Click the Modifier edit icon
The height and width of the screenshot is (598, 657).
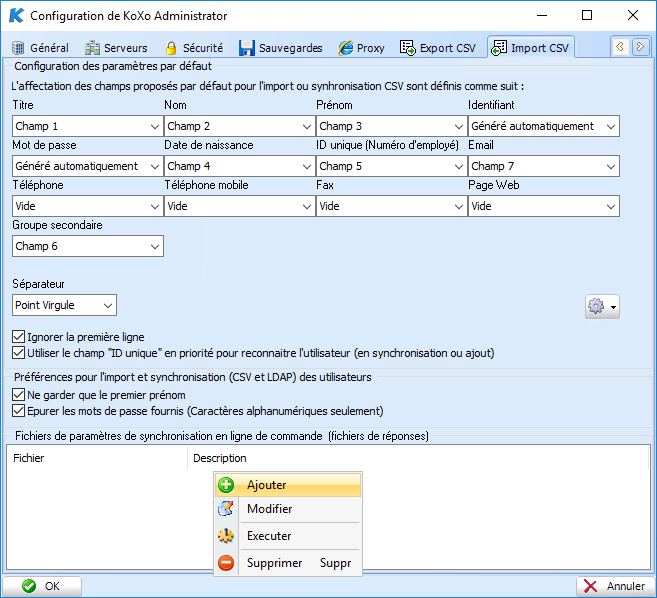(226, 509)
